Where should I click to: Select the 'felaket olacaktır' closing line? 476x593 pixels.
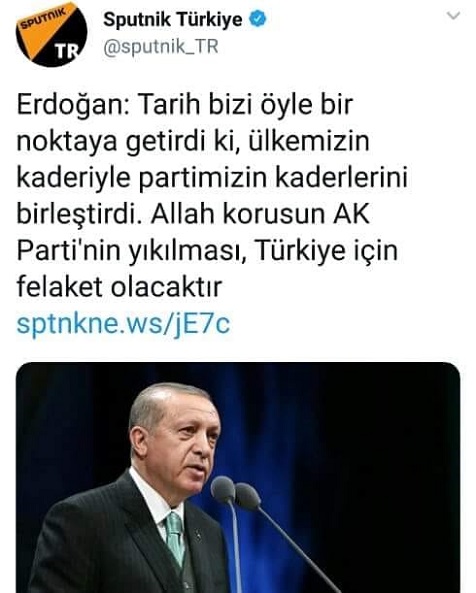point(119,287)
